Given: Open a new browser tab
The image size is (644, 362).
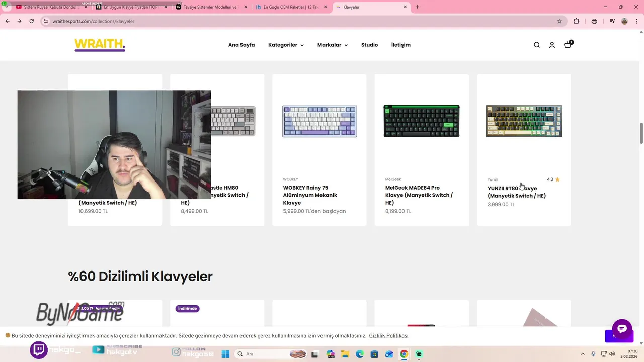Looking at the screenshot, I should pyautogui.click(x=417, y=7).
